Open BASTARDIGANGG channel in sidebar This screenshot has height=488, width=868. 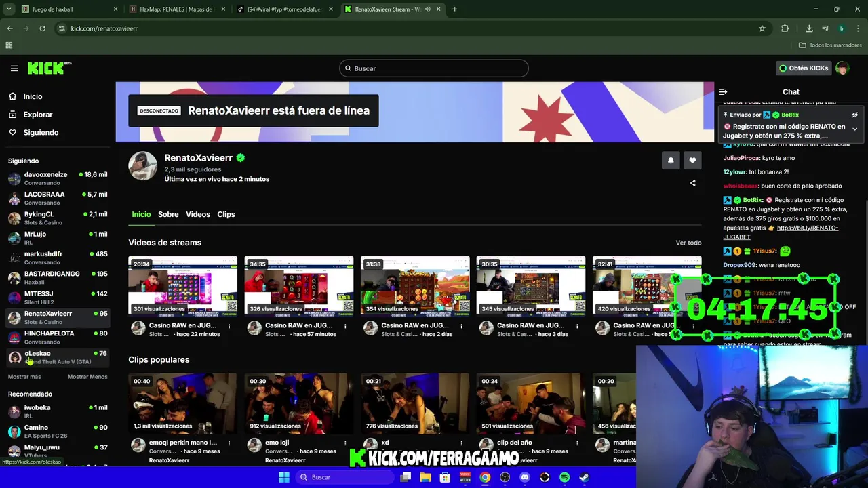58,277
